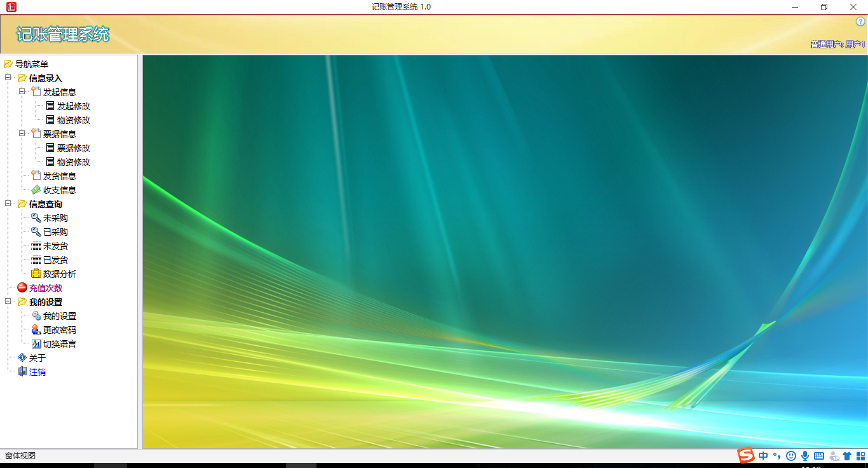Click the 发起信息 document icon

coord(36,92)
